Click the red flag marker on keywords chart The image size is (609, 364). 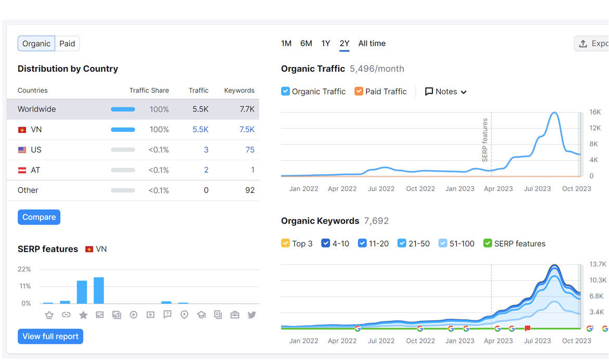tap(527, 328)
